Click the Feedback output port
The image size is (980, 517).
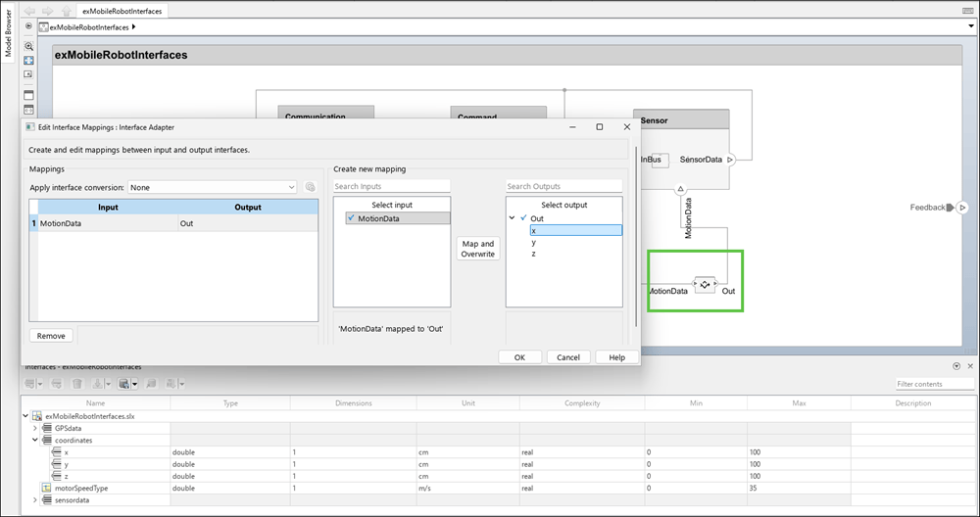962,208
